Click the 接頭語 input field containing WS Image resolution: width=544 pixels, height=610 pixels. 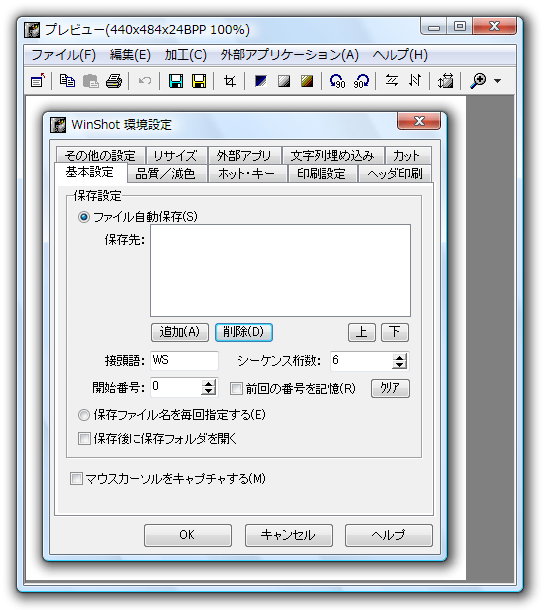[185, 361]
